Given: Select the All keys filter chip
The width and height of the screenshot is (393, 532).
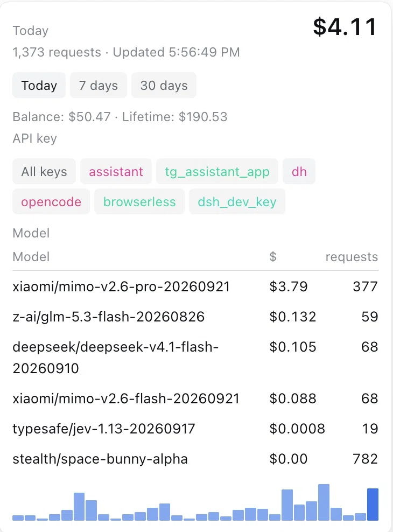Looking at the screenshot, I should coord(44,171).
